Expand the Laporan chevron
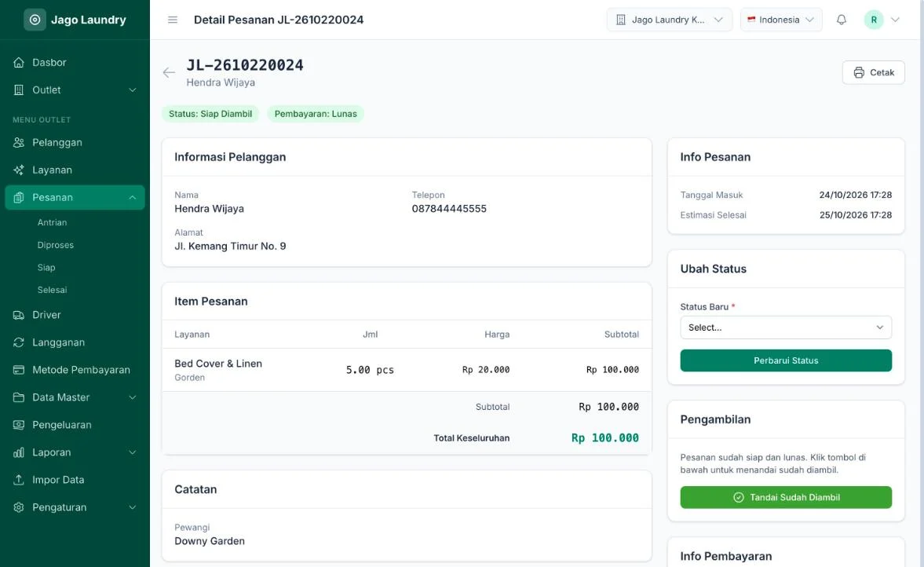 pos(133,452)
